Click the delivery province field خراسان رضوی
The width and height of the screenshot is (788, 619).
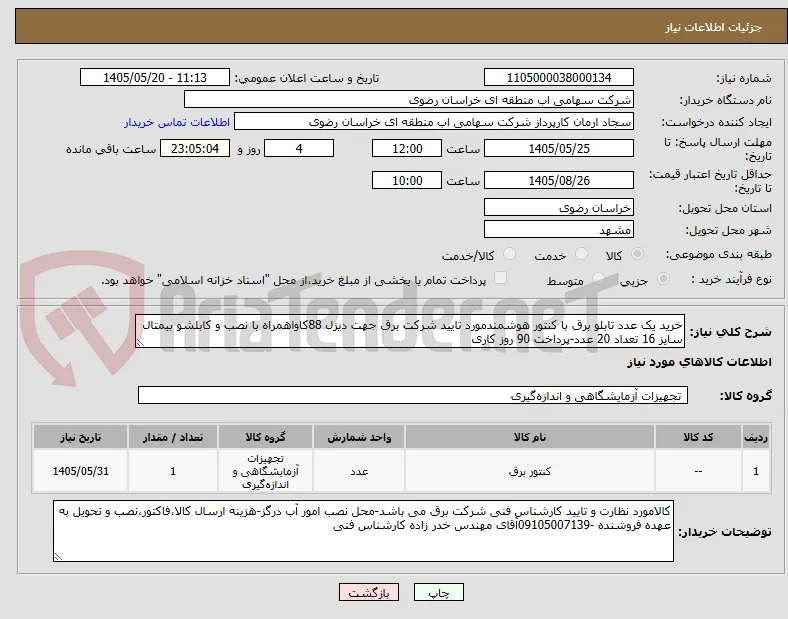(558, 208)
